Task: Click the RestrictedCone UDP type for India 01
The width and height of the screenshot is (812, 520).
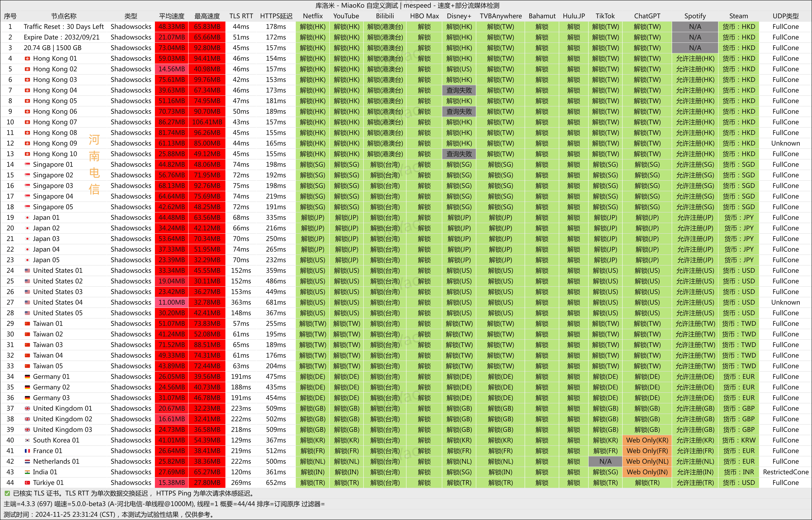Action: click(785, 472)
